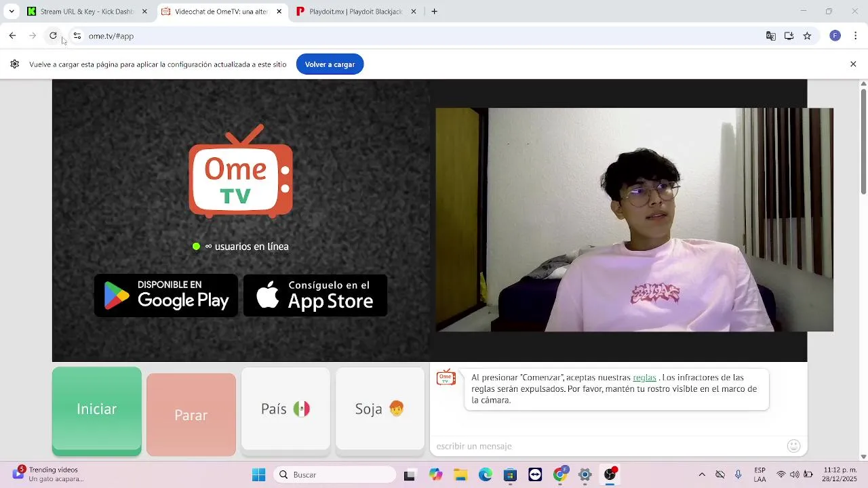Viewport: 868px width, 488px height.
Task: Open Task View on the taskbar
Action: pyautogui.click(x=409, y=475)
